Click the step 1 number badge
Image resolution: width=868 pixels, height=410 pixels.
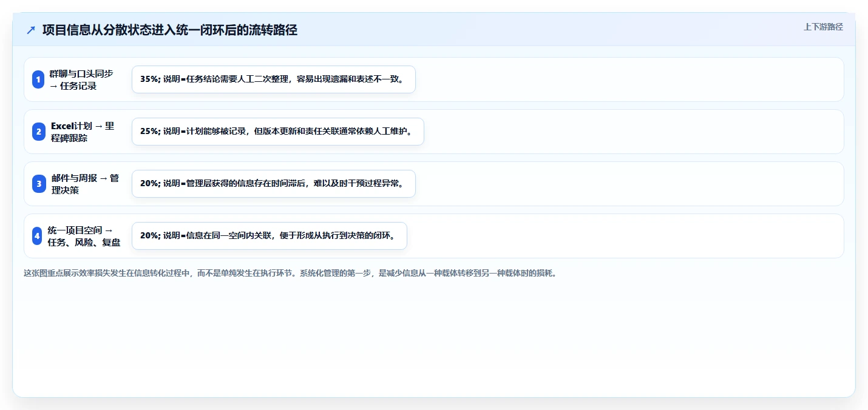click(38, 79)
